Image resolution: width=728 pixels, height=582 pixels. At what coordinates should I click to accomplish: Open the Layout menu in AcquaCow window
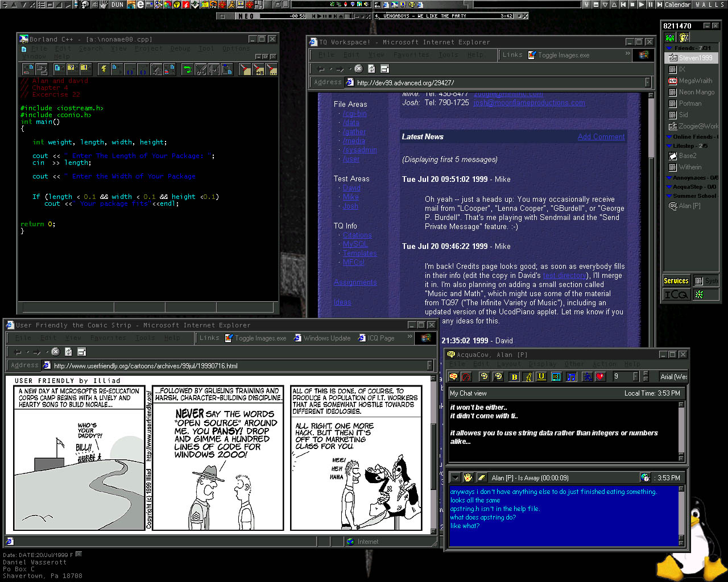pyautogui.click(x=509, y=364)
